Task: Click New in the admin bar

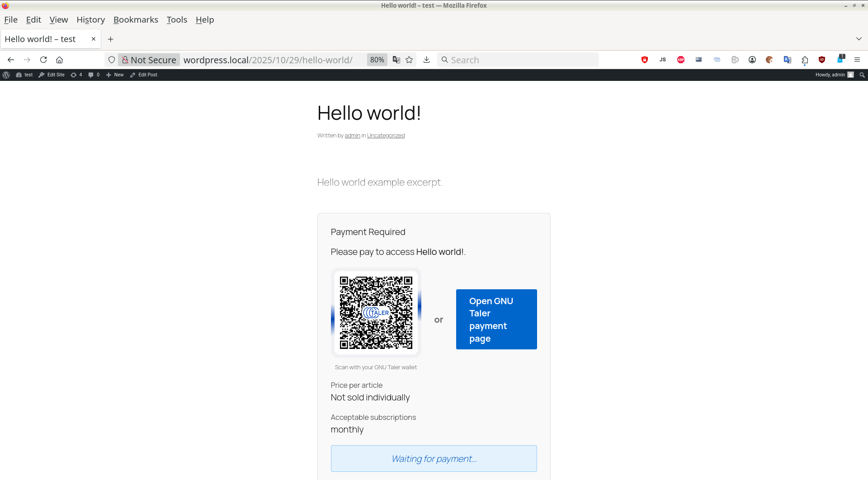Action: pyautogui.click(x=115, y=75)
